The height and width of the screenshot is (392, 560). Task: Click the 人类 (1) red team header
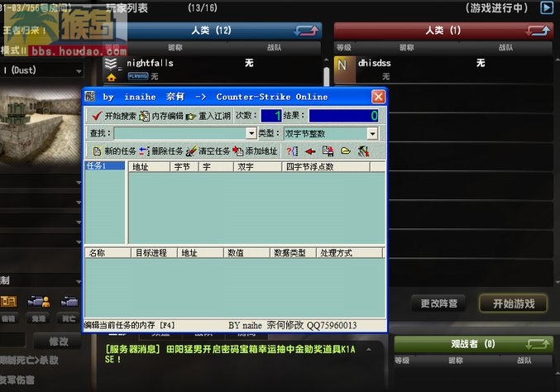(443, 31)
